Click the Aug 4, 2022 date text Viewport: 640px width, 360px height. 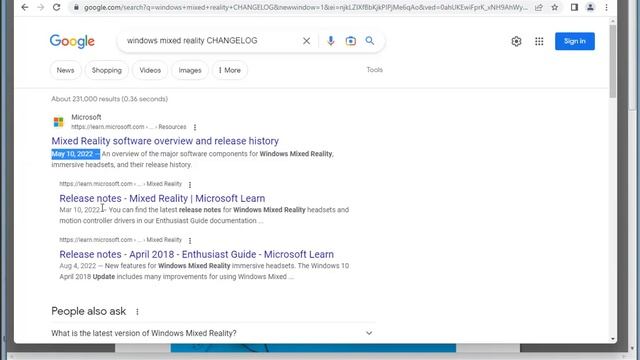point(78,266)
